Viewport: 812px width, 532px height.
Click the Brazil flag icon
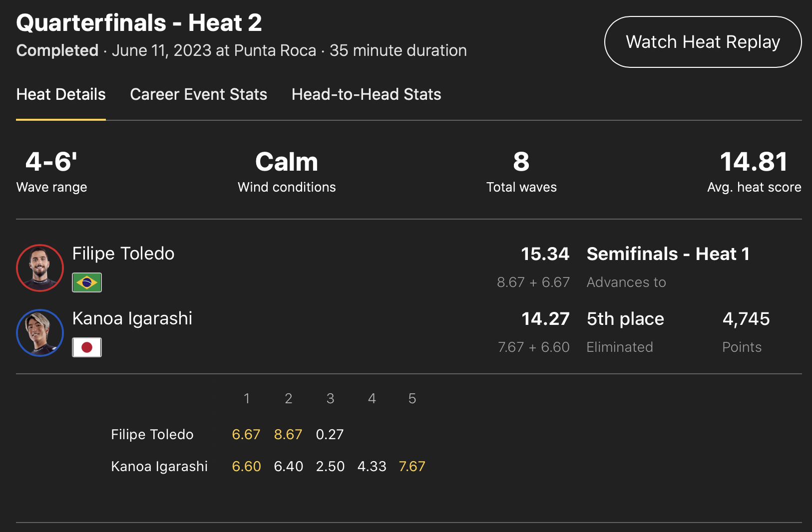point(87,282)
